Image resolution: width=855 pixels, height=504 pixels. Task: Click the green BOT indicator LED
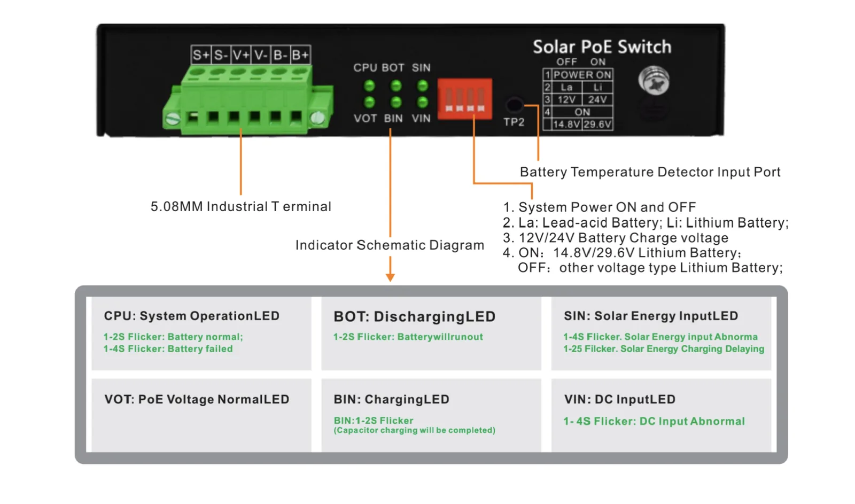[x=396, y=86]
